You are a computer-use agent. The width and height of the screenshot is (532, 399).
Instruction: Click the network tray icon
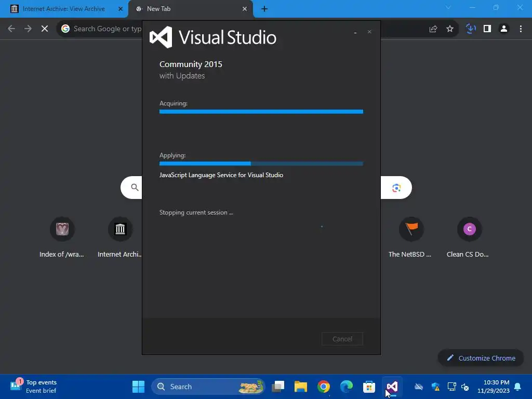click(x=451, y=387)
